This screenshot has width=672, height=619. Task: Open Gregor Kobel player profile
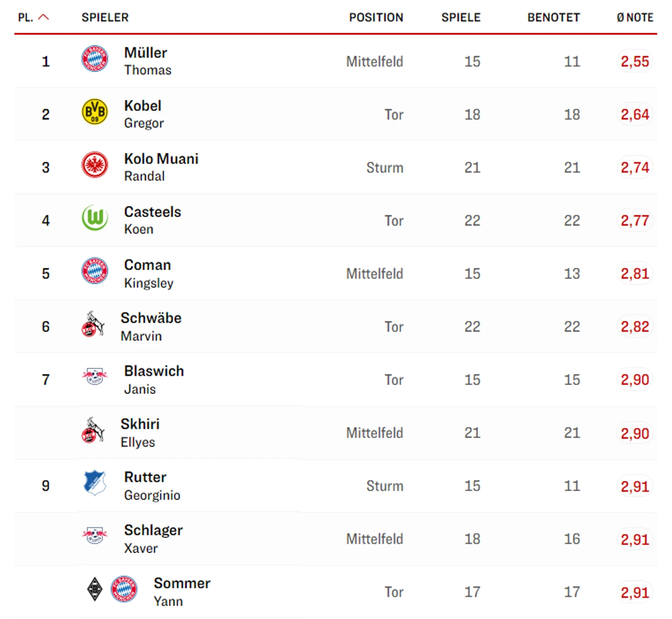(144, 114)
